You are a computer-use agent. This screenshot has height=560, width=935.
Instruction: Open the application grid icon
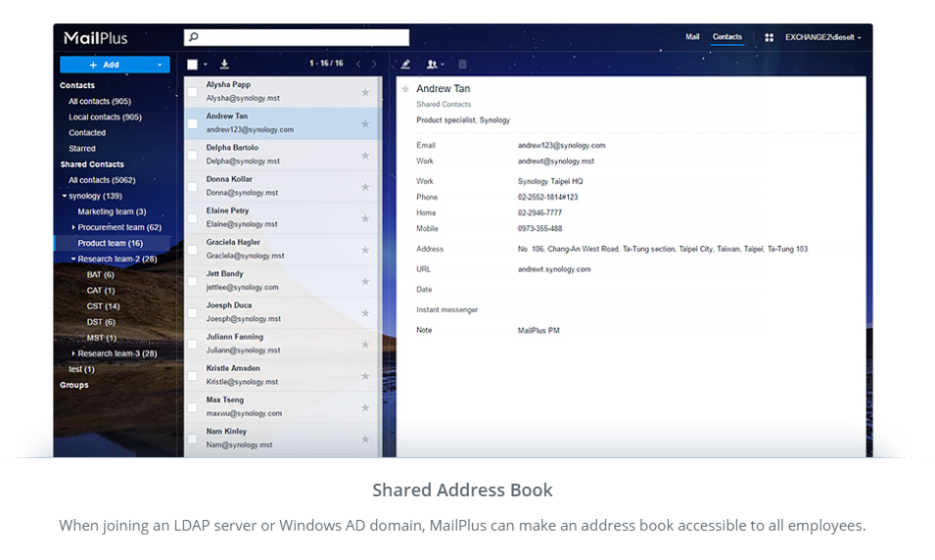(x=769, y=37)
